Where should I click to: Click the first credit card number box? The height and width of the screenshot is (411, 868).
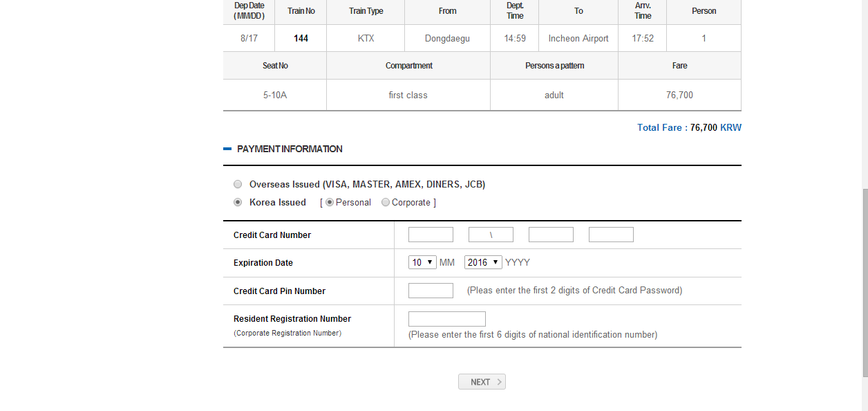click(431, 235)
